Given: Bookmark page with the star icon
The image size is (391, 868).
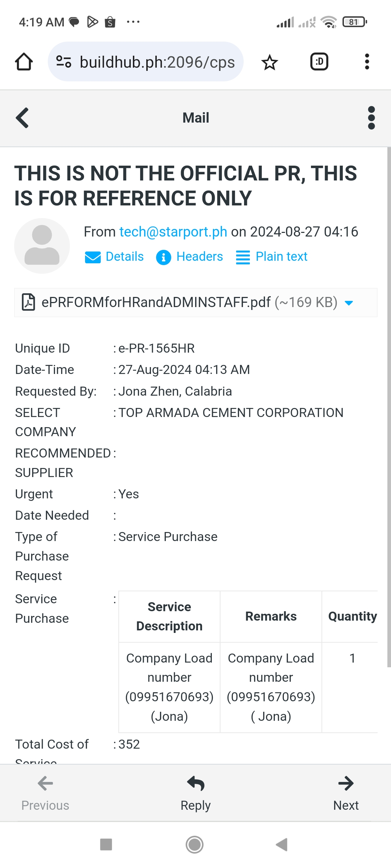Looking at the screenshot, I should [x=269, y=62].
